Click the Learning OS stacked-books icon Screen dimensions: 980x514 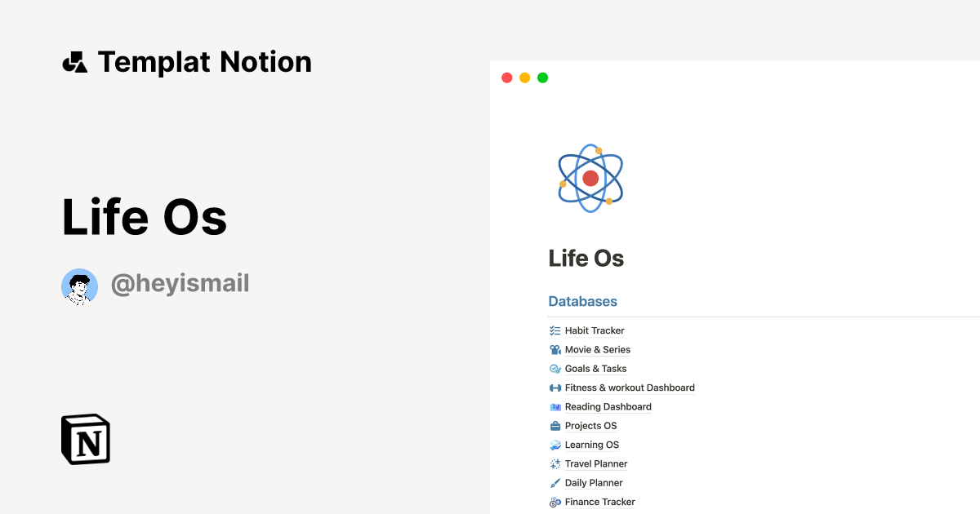click(x=556, y=445)
